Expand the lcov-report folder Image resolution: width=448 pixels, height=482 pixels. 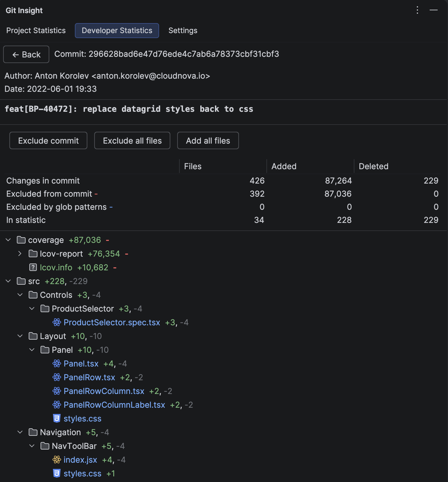pos(20,253)
